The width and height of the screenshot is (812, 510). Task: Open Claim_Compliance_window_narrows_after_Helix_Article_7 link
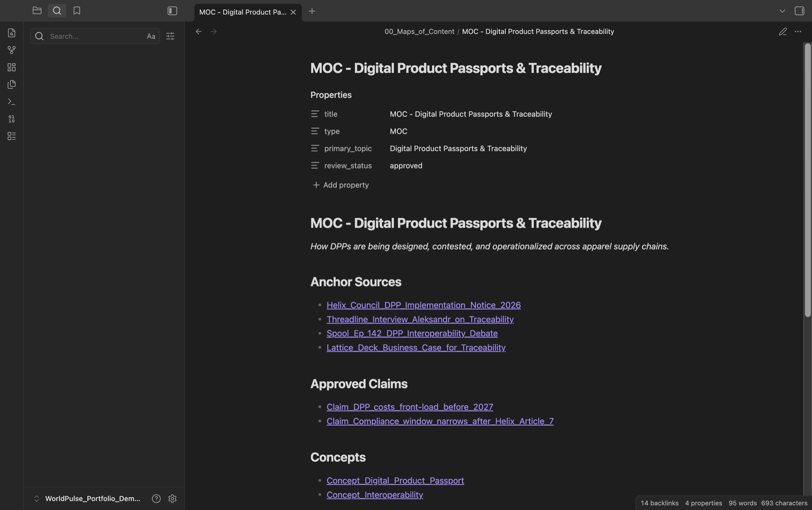(x=440, y=421)
